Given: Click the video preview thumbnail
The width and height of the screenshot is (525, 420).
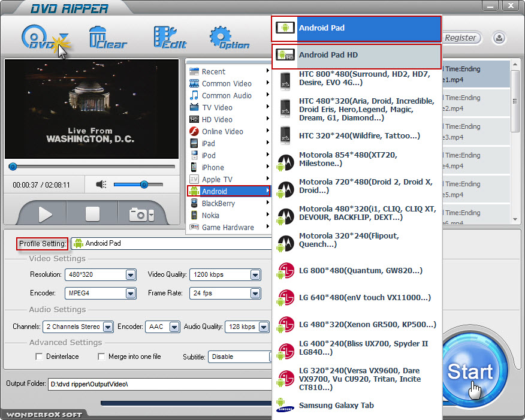Looking at the screenshot, I should click(x=92, y=109).
